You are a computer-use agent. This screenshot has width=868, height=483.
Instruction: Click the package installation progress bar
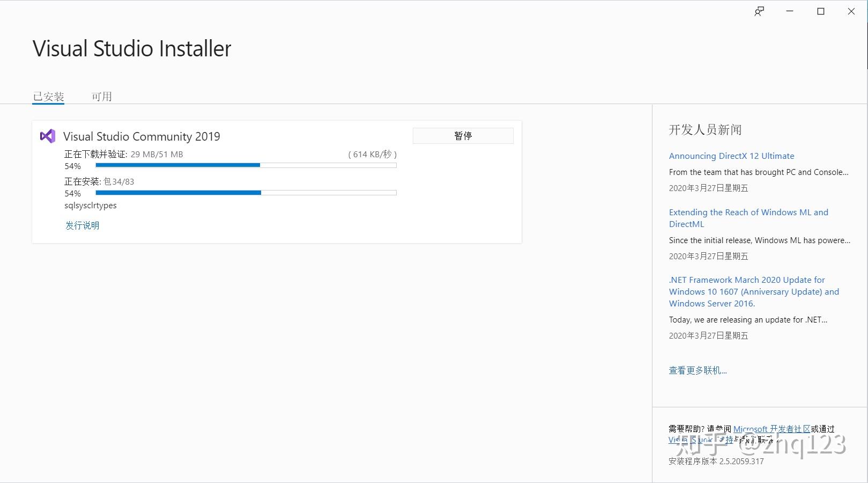point(246,192)
